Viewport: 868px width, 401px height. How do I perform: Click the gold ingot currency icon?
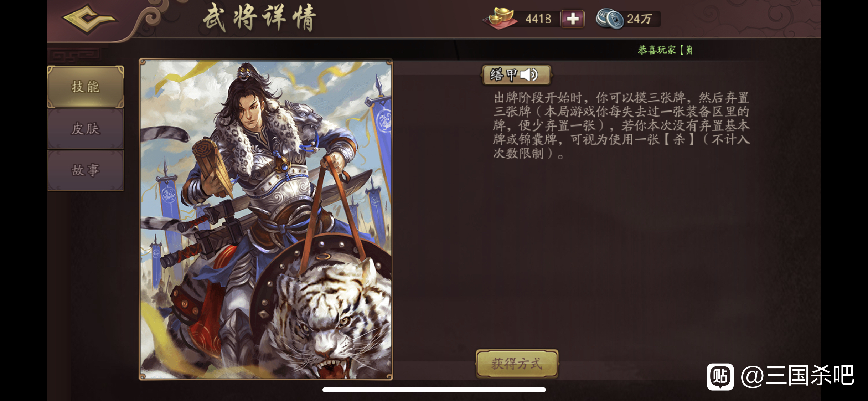[500, 19]
